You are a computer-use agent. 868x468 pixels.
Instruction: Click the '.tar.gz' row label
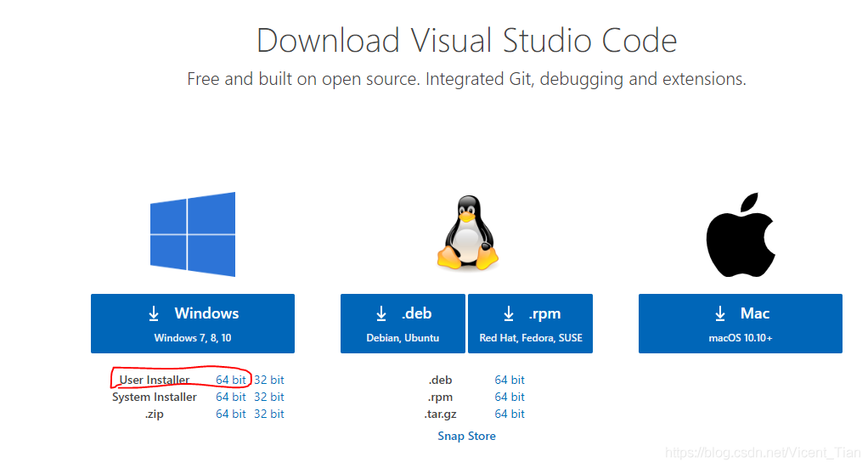pos(441,414)
